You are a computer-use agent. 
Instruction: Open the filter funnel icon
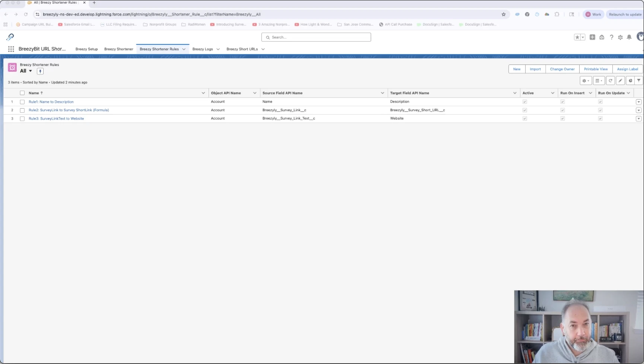(x=639, y=81)
